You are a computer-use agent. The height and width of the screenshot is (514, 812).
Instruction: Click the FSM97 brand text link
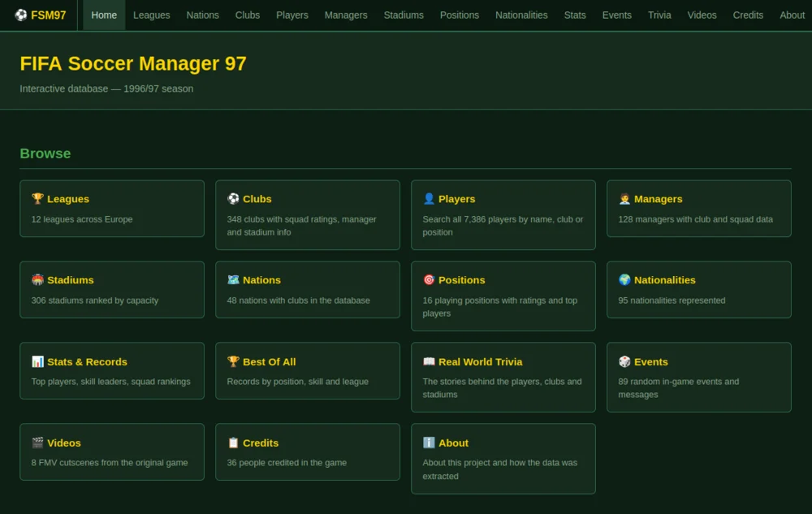(48, 15)
